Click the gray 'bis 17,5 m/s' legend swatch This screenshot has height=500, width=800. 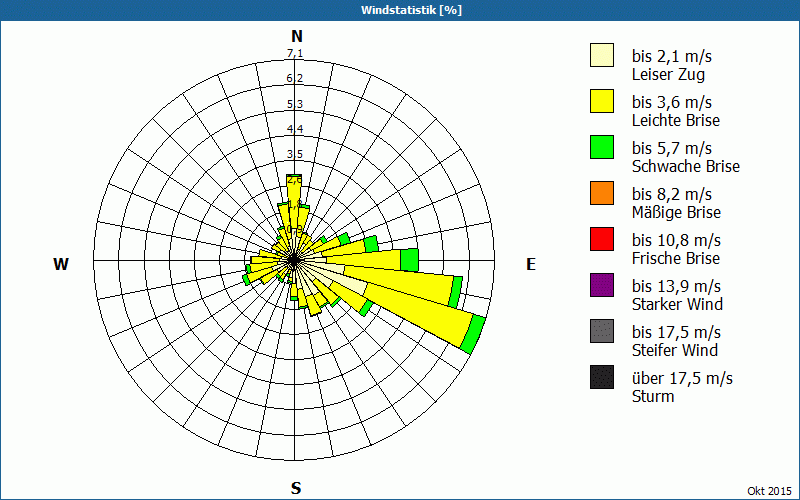[x=602, y=331]
